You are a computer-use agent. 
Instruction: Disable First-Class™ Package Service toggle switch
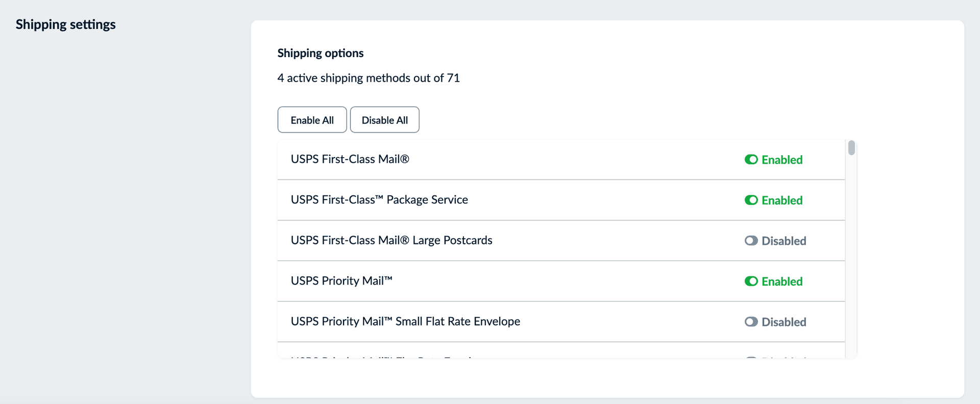click(x=751, y=200)
